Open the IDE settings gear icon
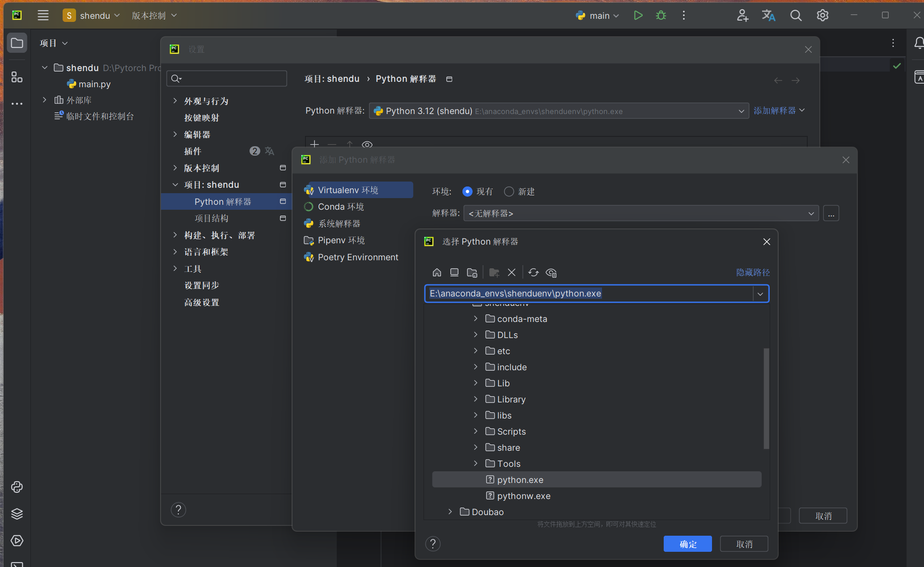 822,15
